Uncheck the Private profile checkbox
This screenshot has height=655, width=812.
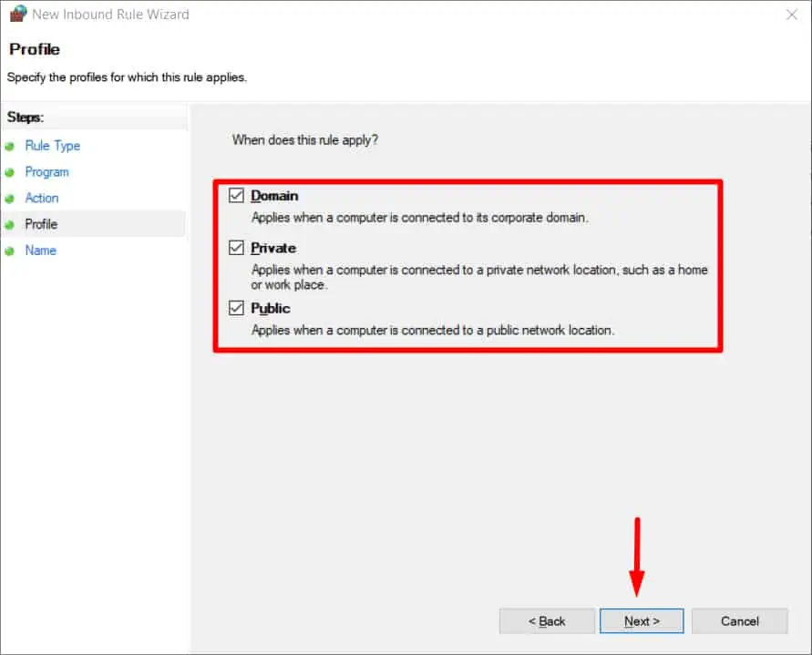click(x=236, y=248)
